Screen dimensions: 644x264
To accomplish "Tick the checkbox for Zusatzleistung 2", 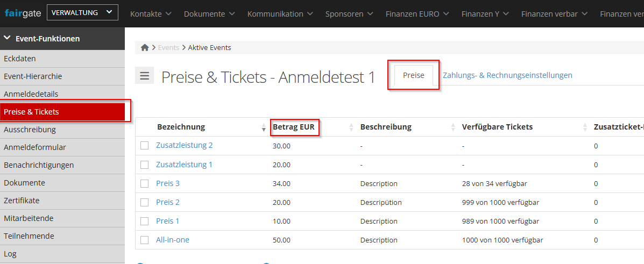I will click(144, 146).
